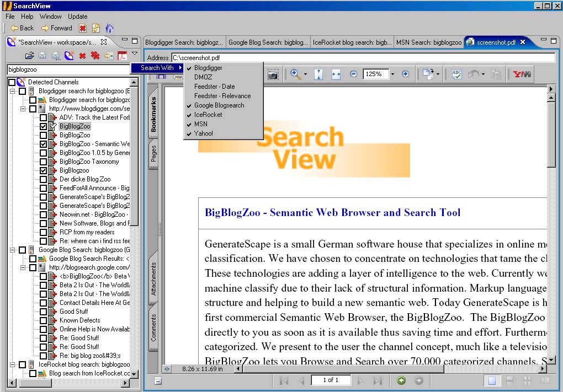Open the Window menu
Screen dimensions: 563x392
[50, 17]
